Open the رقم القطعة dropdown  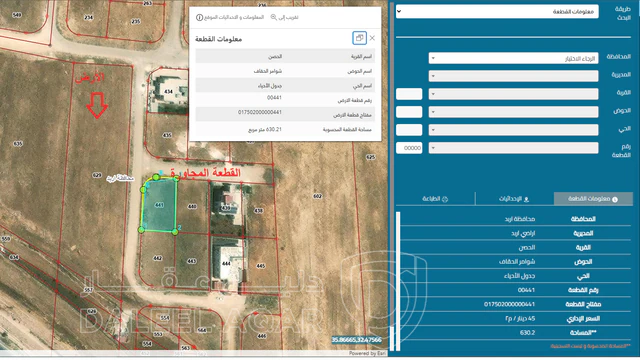pos(513,148)
